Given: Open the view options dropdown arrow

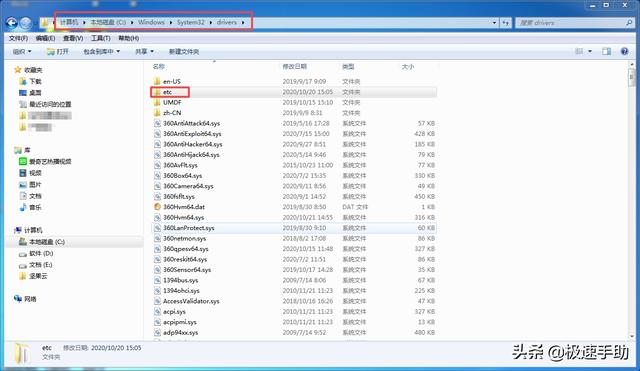Looking at the screenshot, I should [x=590, y=51].
